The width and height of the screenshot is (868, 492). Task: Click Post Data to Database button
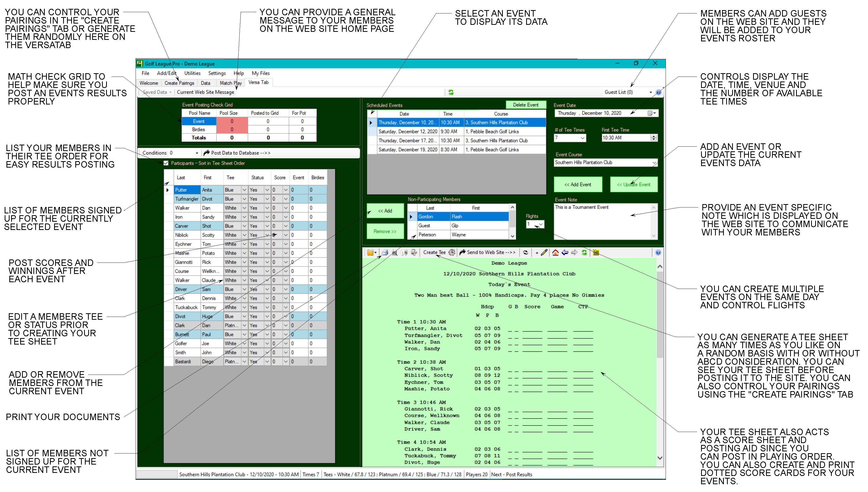(x=237, y=153)
